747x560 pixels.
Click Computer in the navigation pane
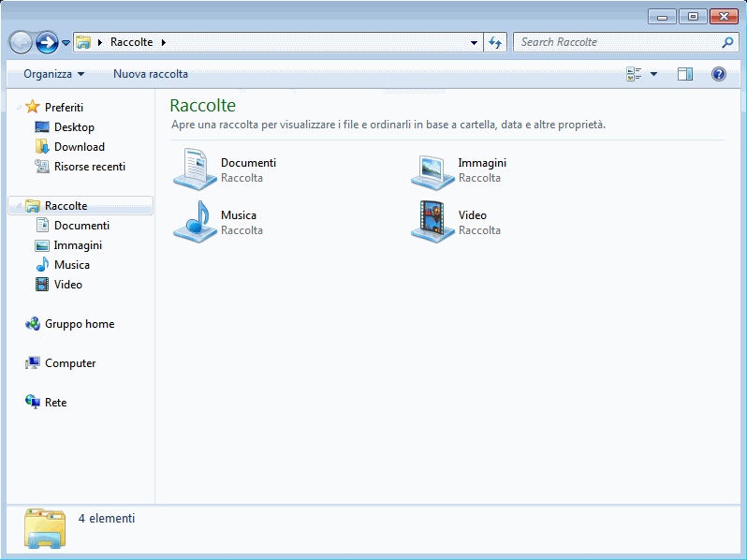pyautogui.click(x=70, y=363)
